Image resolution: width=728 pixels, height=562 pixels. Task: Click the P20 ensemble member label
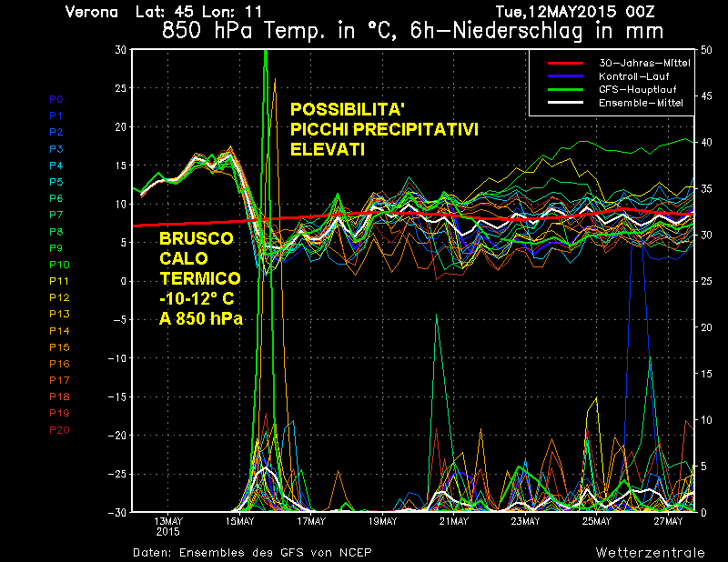pos(59,430)
